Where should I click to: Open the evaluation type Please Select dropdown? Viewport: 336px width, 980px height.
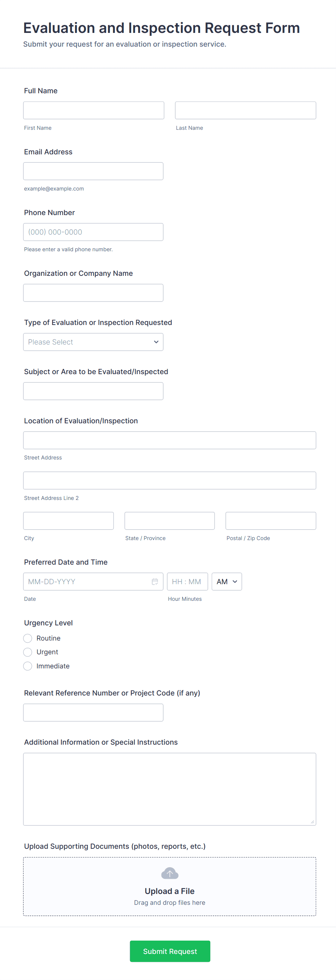93,342
